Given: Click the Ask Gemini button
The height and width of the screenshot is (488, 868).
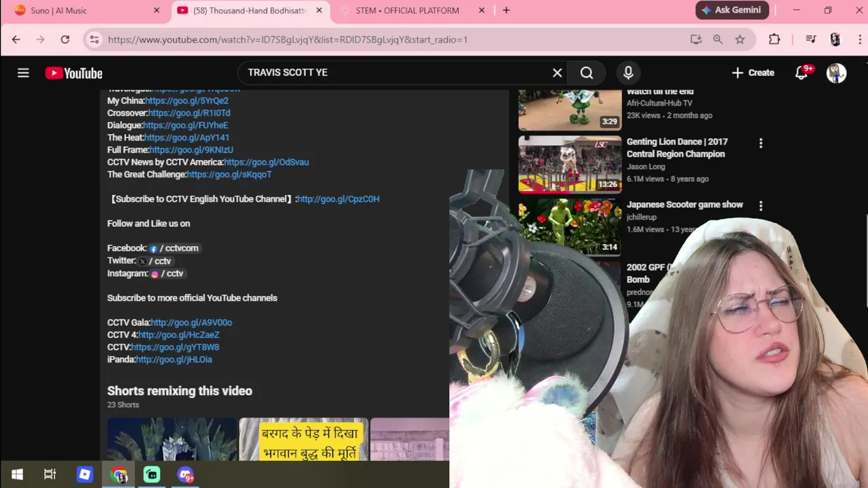Looking at the screenshot, I should (x=732, y=10).
